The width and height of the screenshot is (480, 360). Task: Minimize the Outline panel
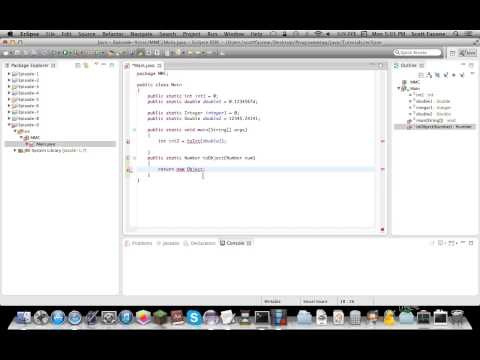pyautogui.click(x=463, y=65)
